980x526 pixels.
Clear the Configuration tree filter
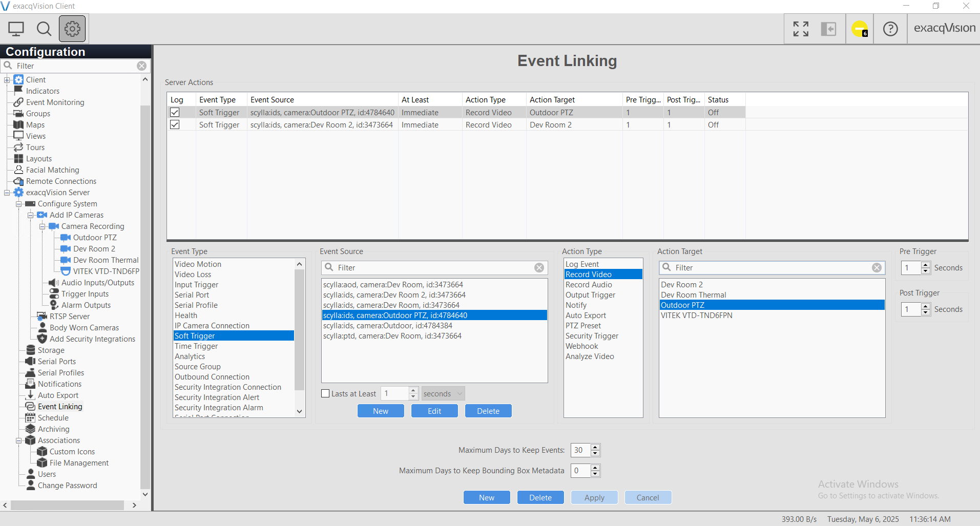pyautogui.click(x=142, y=66)
